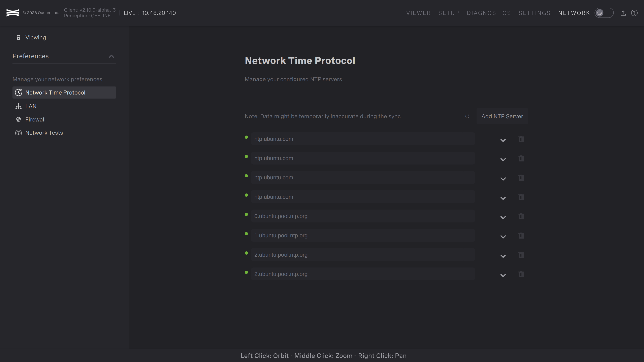644x362 pixels.
Task: Open the help question mark icon
Action: 634,13
